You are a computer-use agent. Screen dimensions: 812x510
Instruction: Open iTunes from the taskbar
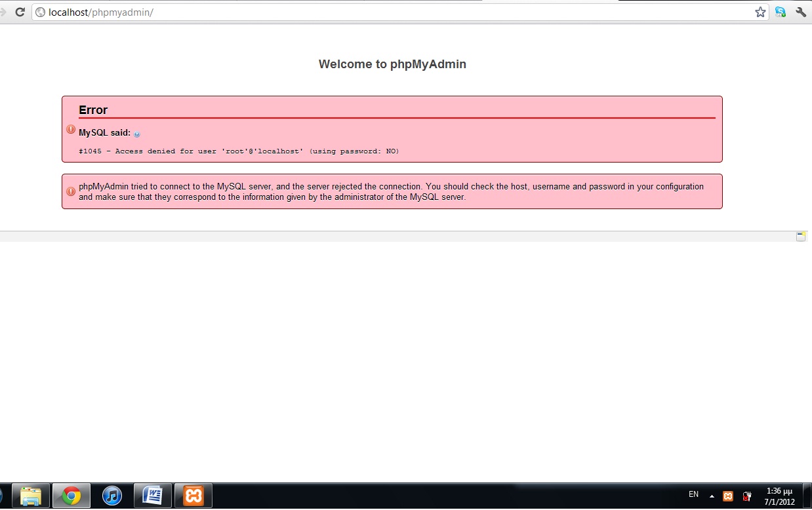click(x=112, y=496)
